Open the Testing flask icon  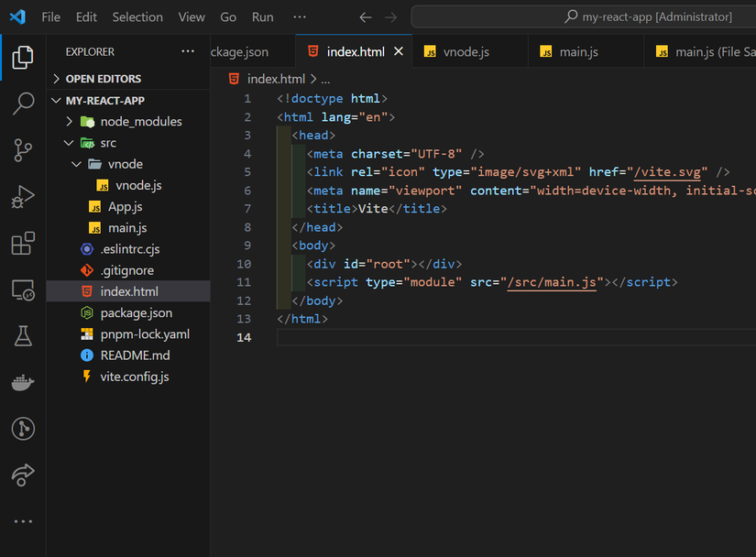click(23, 336)
